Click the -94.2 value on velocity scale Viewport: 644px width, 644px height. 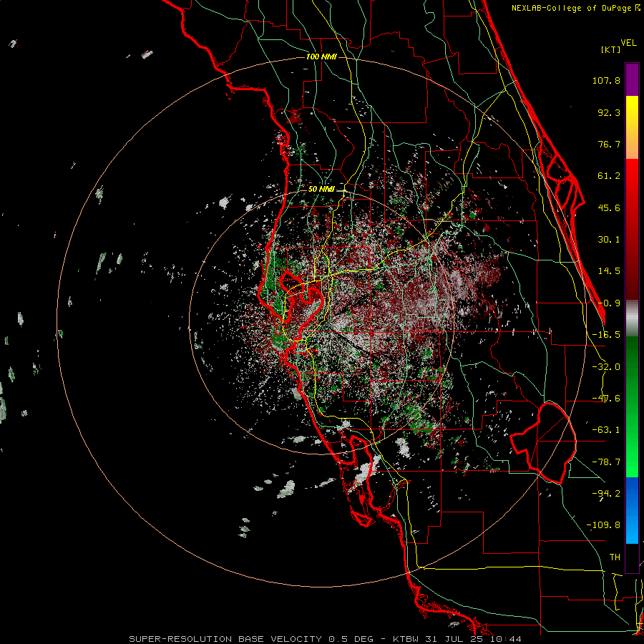coord(606,493)
